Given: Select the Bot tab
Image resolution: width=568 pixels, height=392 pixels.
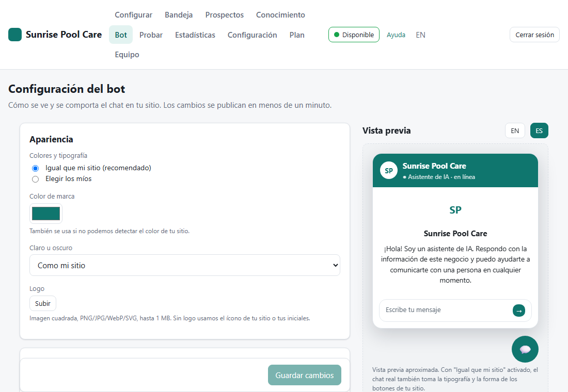Looking at the screenshot, I should [x=121, y=35].
